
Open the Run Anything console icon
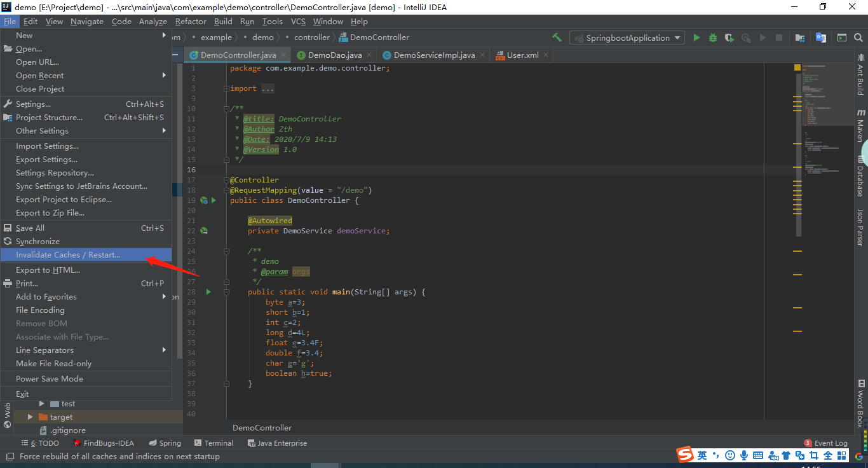(x=842, y=38)
